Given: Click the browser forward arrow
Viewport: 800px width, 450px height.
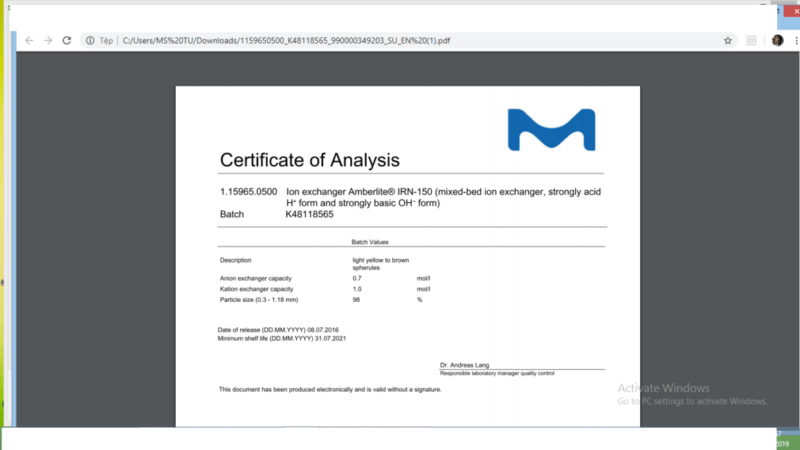Looking at the screenshot, I should (x=48, y=40).
